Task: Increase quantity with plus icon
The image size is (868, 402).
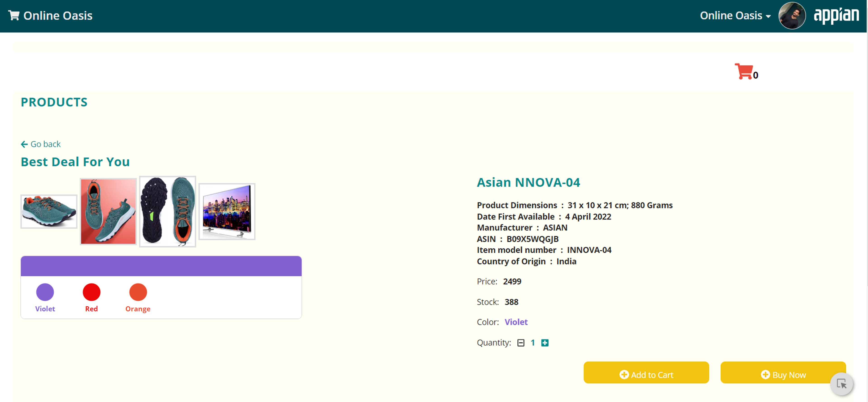Action: pos(545,343)
